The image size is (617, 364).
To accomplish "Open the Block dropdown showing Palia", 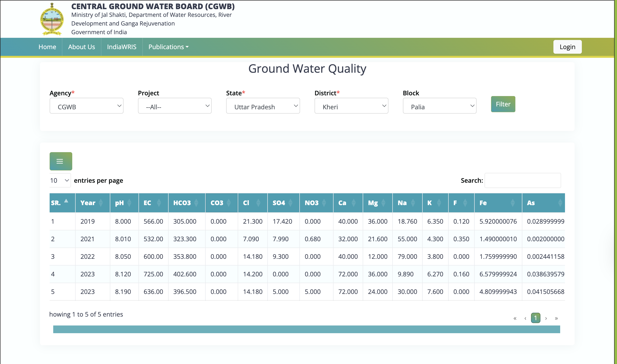I will 440,106.
